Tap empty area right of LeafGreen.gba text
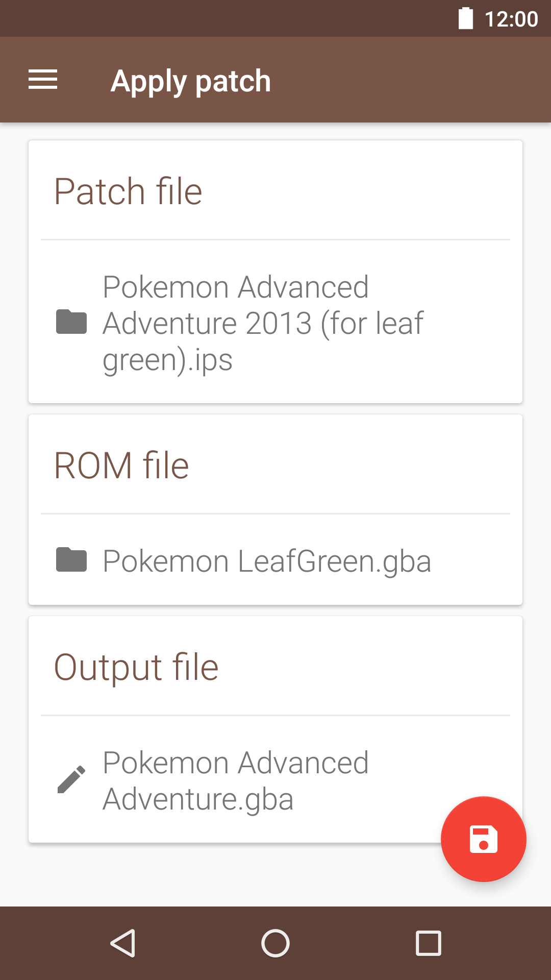The width and height of the screenshot is (551, 980). (x=474, y=561)
